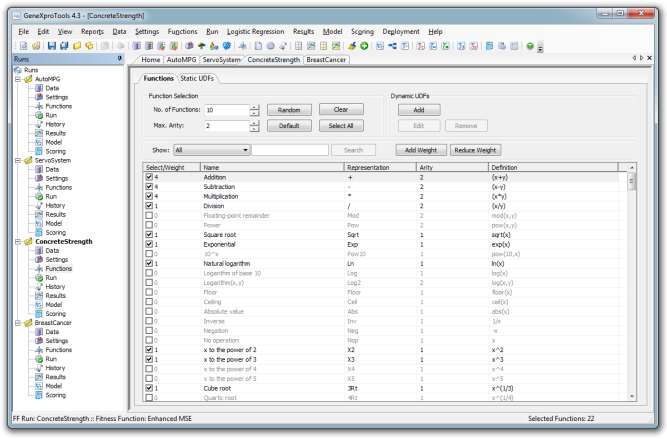Click the new run page-with-gear toolbar icon
This screenshot has width=667, height=439.
tap(23, 46)
